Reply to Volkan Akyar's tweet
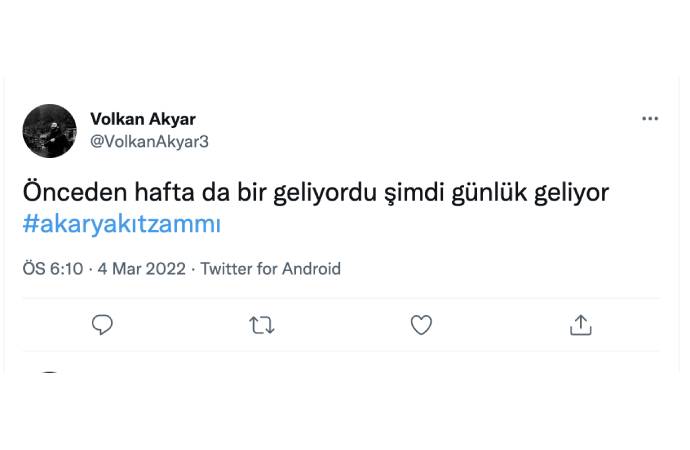 coord(102,325)
